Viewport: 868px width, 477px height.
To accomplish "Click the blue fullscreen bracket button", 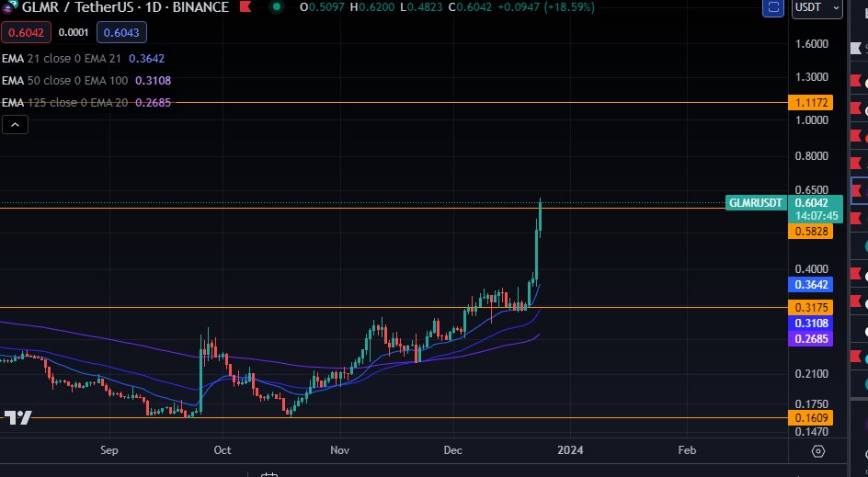I will [x=773, y=7].
